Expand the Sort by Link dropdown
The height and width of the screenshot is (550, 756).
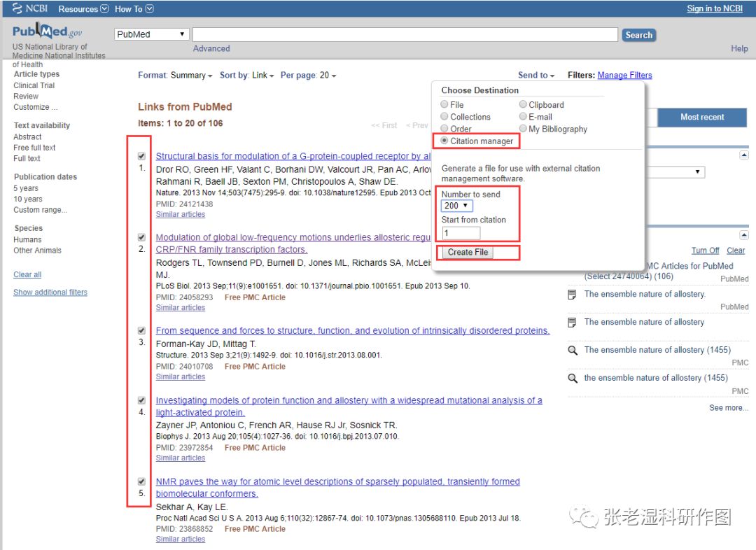[x=247, y=75]
